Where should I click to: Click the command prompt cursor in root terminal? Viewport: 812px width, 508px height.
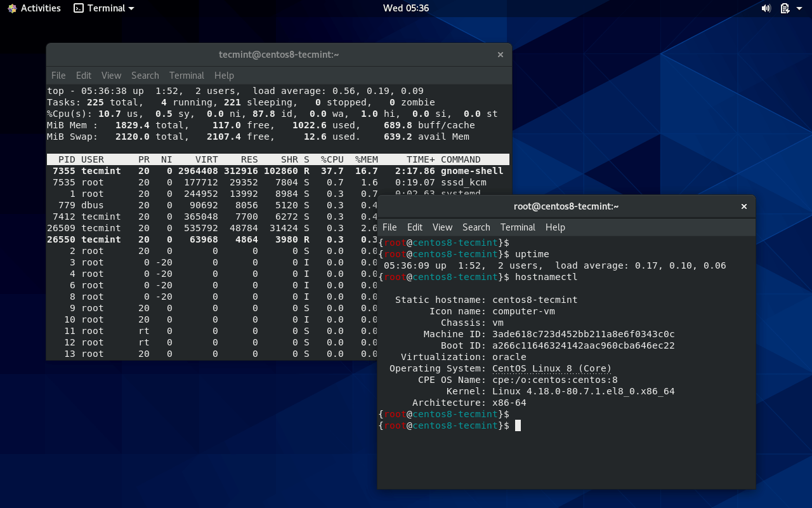point(519,425)
